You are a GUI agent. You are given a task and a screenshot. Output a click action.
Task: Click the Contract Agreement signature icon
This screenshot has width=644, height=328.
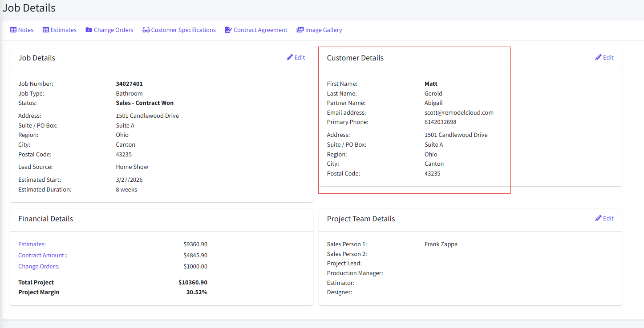pos(228,30)
